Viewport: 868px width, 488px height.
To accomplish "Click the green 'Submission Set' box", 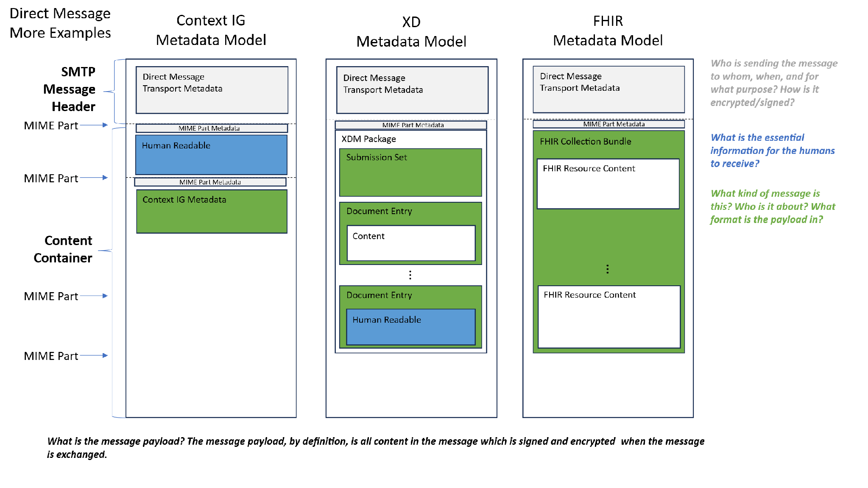I will coord(410,173).
